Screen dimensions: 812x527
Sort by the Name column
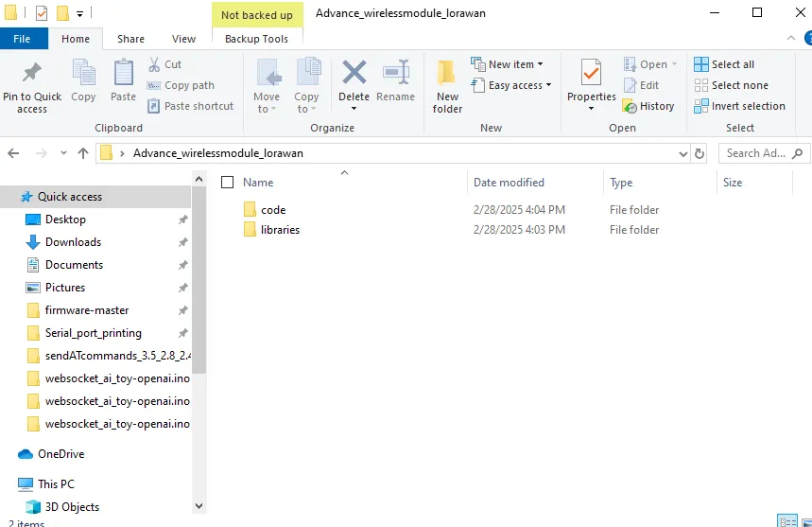click(x=258, y=183)
